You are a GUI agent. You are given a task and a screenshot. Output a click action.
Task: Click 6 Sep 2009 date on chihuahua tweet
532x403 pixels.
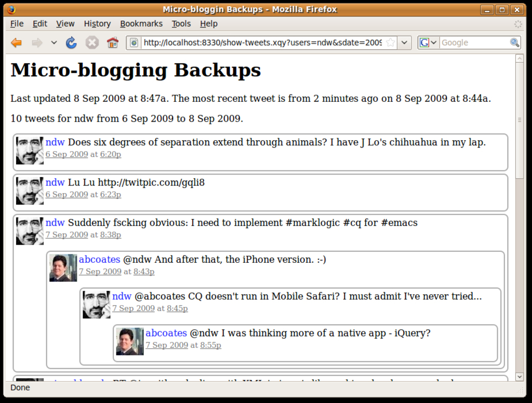67,154
